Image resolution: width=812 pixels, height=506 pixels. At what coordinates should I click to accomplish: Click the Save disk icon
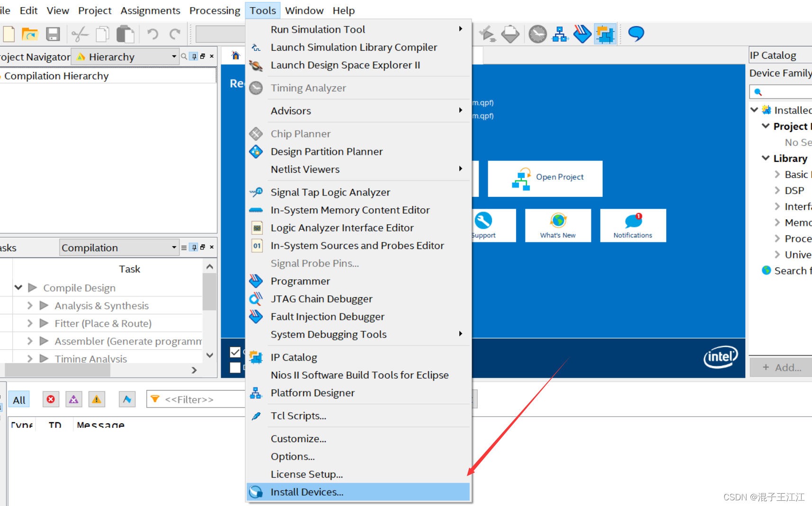[x=53, y=34]
